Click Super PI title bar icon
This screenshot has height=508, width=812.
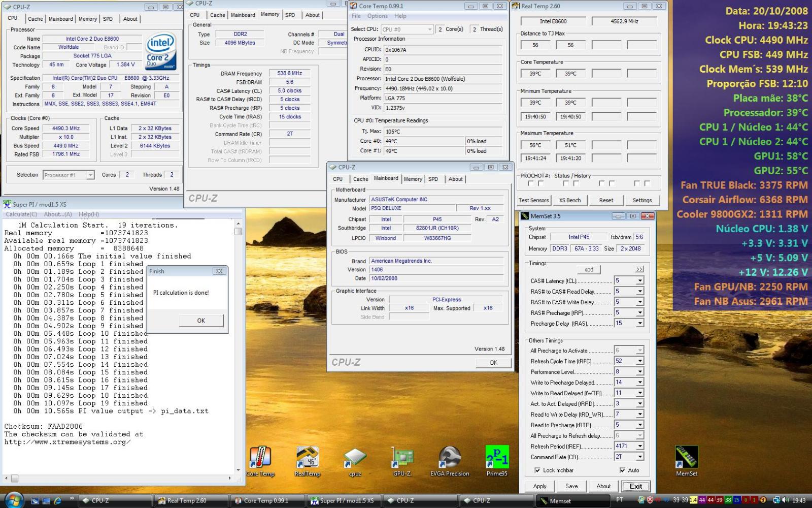7,204
